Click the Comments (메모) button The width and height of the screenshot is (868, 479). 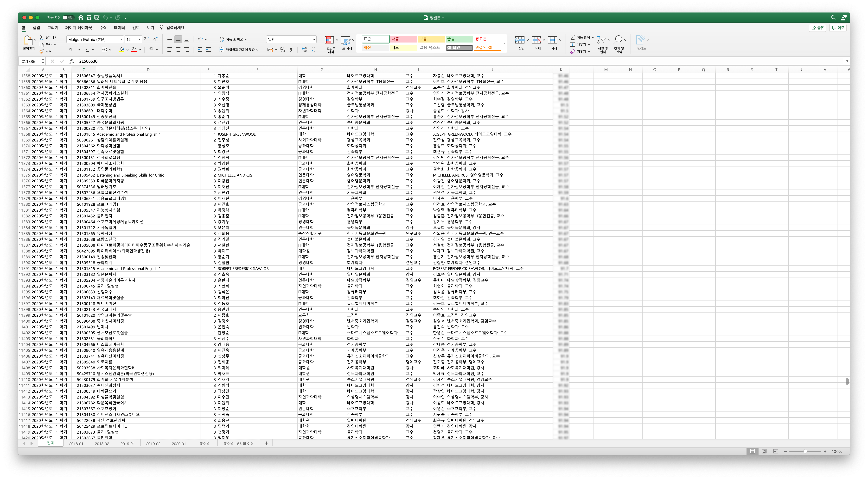click(838, 28)
